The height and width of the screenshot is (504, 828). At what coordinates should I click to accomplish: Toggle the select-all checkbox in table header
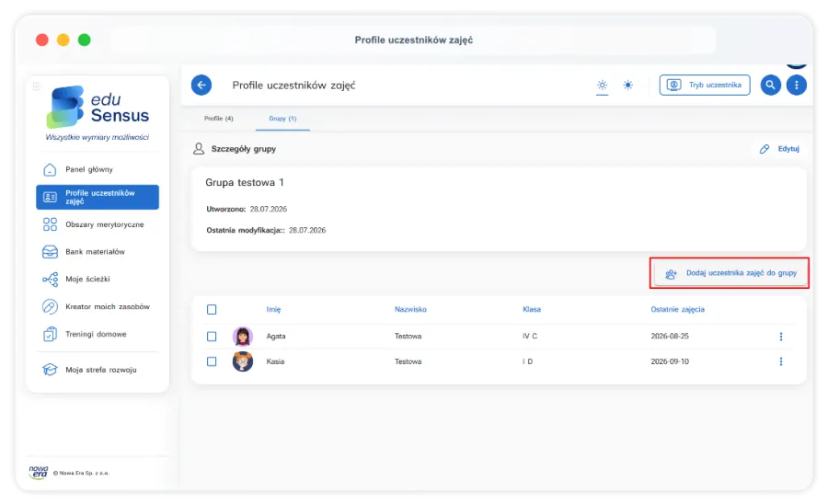click(x=212, y=309)
